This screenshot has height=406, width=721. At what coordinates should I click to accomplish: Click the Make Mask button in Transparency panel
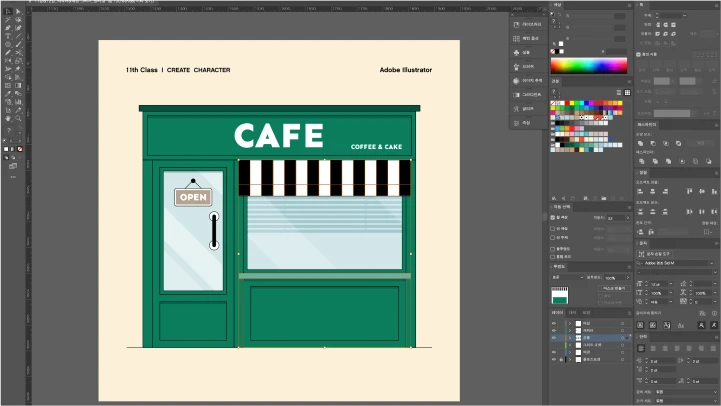click(x=614, y=288)
